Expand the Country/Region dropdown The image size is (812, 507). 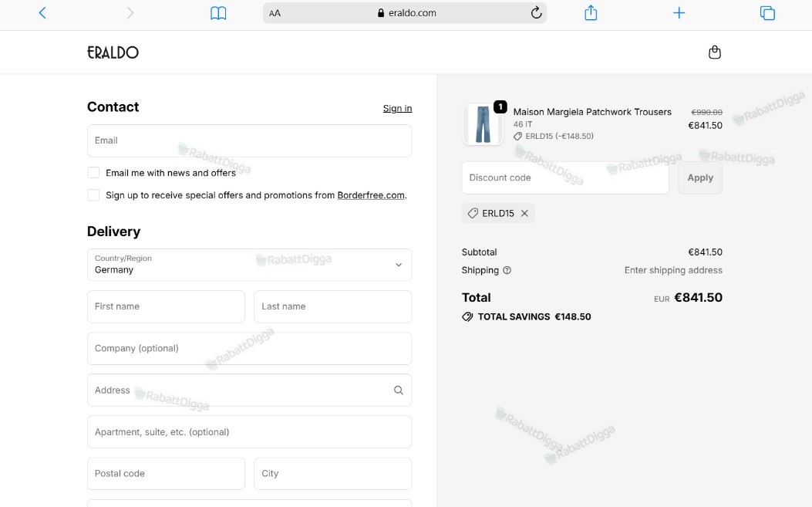(x=250, y=265)
